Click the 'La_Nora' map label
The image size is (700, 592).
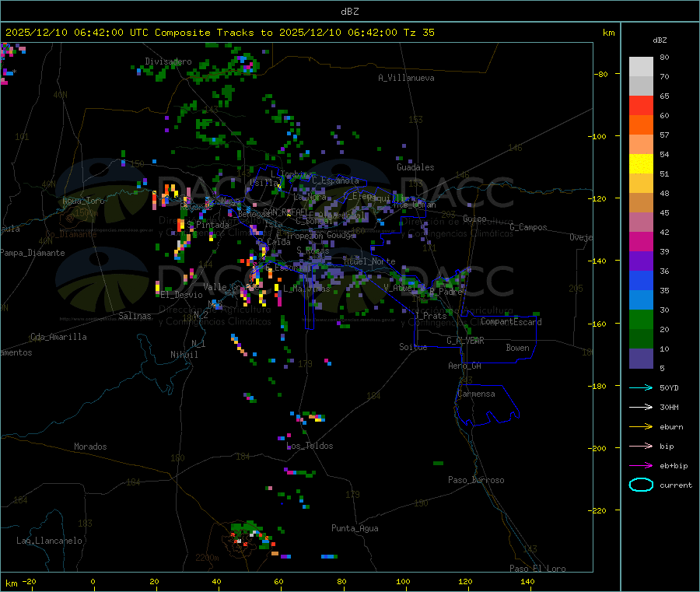tap(310, 197)
